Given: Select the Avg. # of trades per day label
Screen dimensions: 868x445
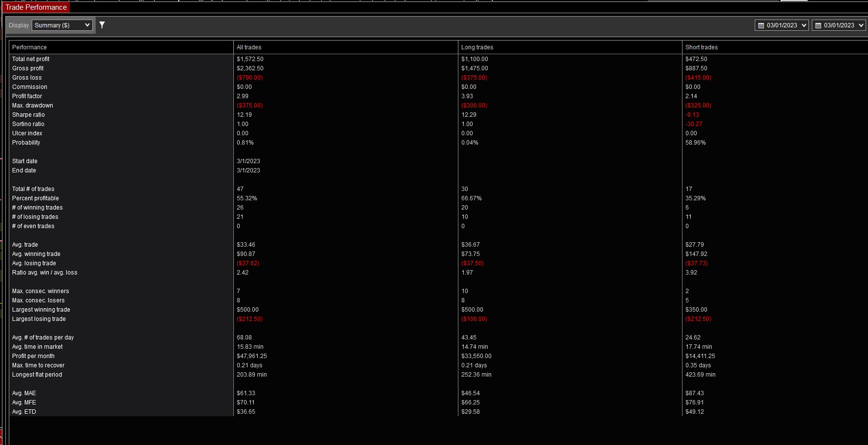Looking at the screenshot, I should (x=43, y=338).
